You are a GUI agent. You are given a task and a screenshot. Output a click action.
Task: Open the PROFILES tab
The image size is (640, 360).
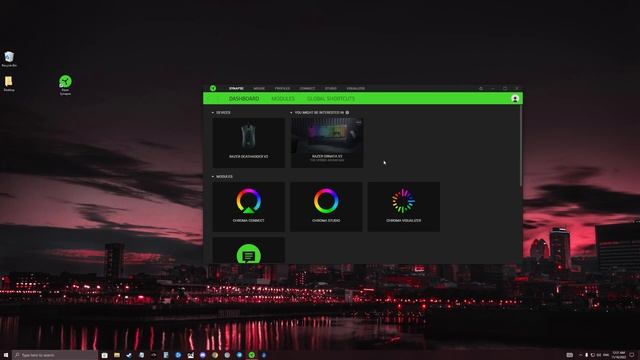tap(282, 88)
